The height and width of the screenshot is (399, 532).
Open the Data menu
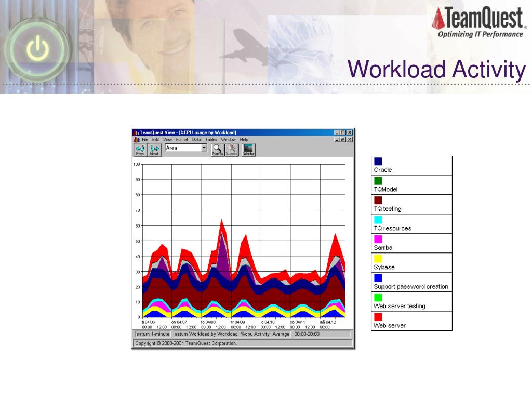(x=196, y=139)
